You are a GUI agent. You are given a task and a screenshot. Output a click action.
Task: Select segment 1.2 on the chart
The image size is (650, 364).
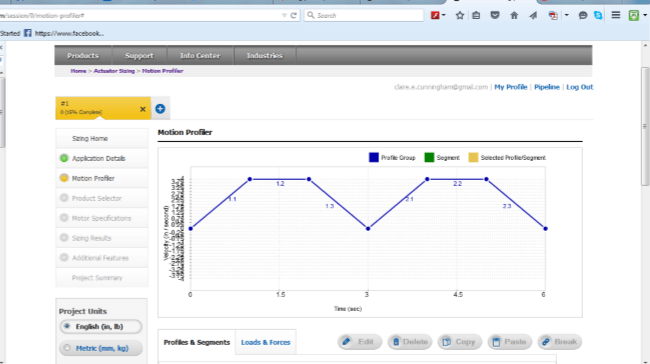280,184
